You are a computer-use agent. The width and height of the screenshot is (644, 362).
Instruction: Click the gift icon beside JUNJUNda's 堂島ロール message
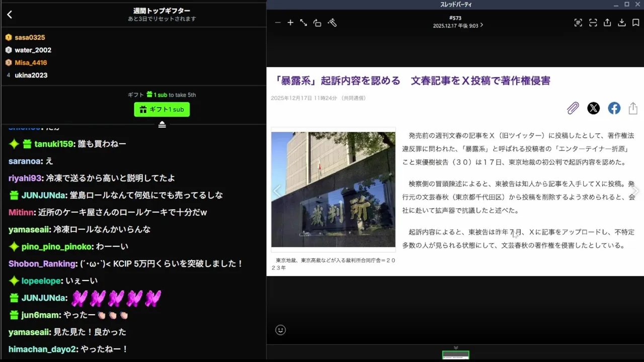pyautogui.click(x=14, y=195)
